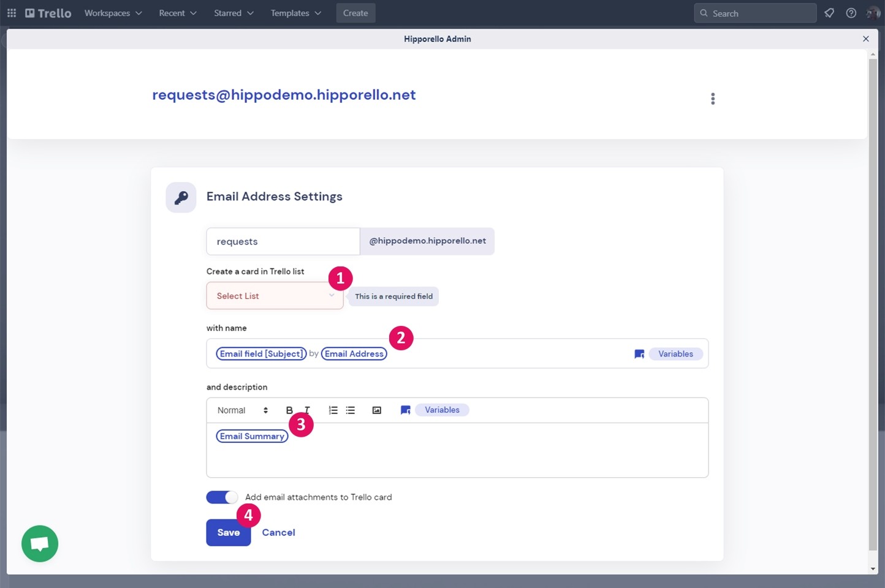This screenshot has height=588, width=885.
Task: Open the help question mark icon
Action: click(x=851, y=13)
